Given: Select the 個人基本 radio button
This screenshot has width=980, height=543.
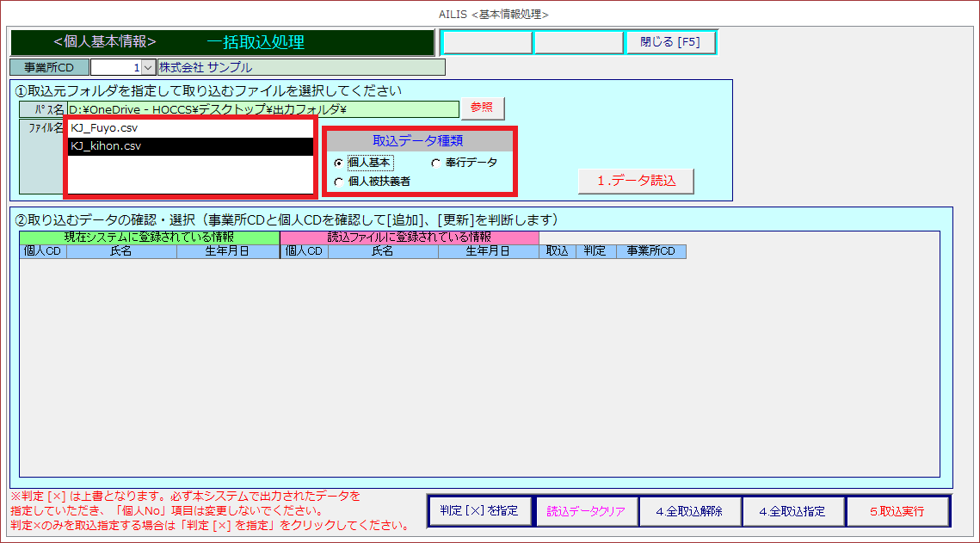Looking at the screenshot, I should point(338,163).
